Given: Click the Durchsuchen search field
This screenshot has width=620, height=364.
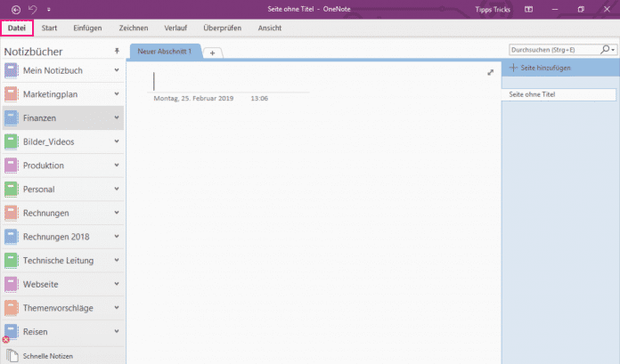Looking at the screenshot, I should click(552, 51).
